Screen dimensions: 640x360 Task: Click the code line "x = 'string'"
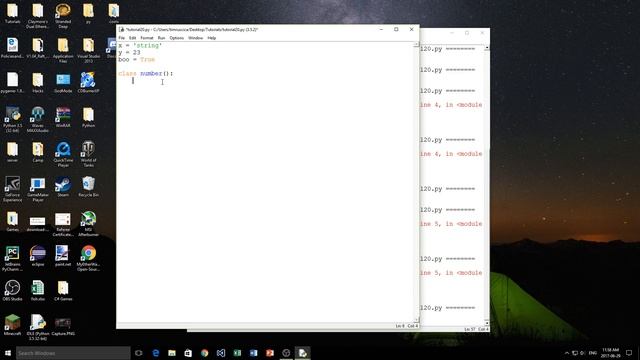pyautogui.click(x=140, y=45)
